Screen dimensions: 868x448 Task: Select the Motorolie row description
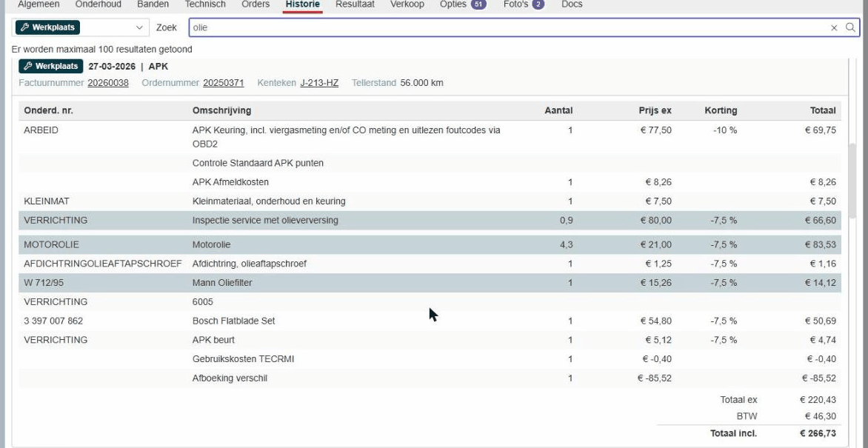212,245
